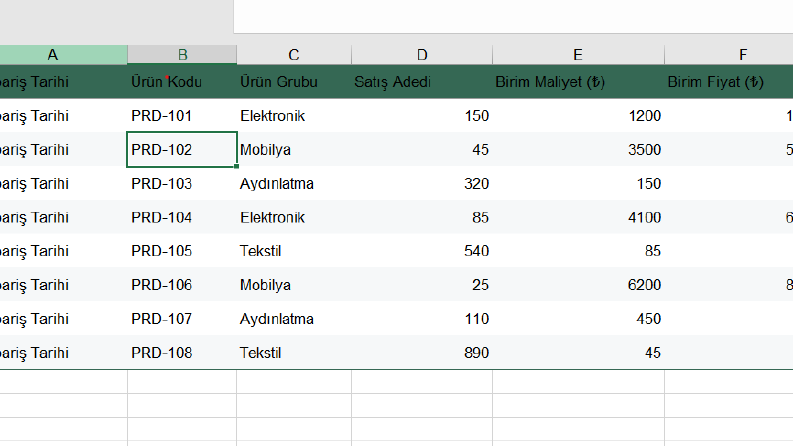
Task: Select sales quantity cell 320
Action: (x=422, y=184)
